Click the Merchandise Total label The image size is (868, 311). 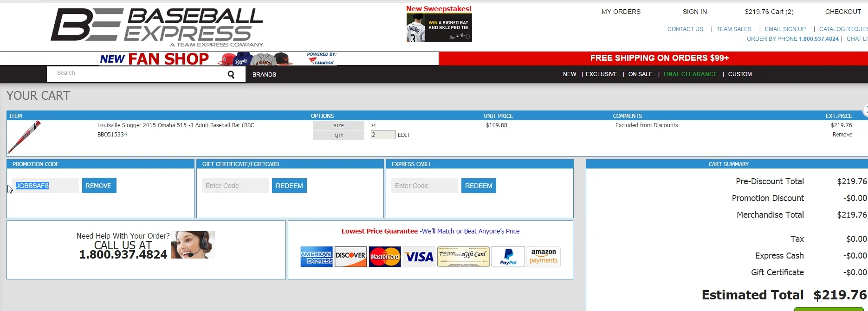tap(770, 215)
